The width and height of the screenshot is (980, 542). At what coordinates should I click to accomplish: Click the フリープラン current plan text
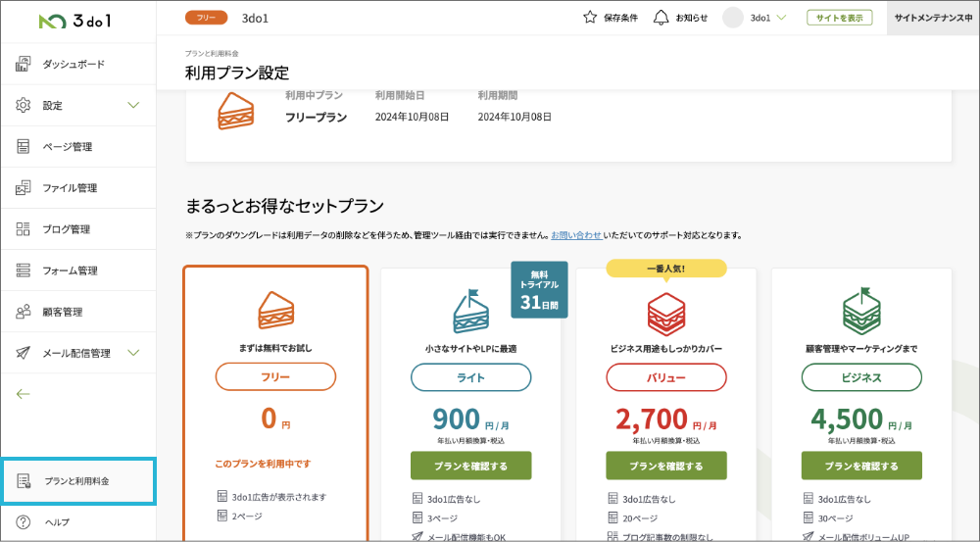tap(317, 117)
